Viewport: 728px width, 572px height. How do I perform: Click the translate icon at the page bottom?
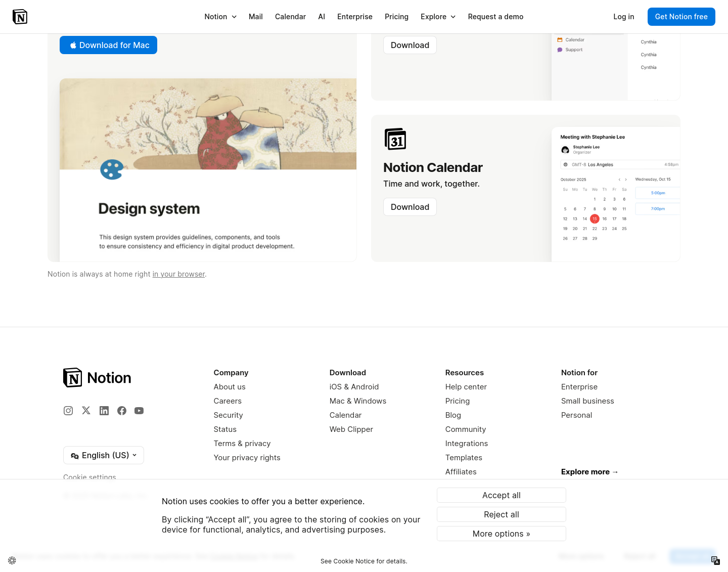pos(715,560)
